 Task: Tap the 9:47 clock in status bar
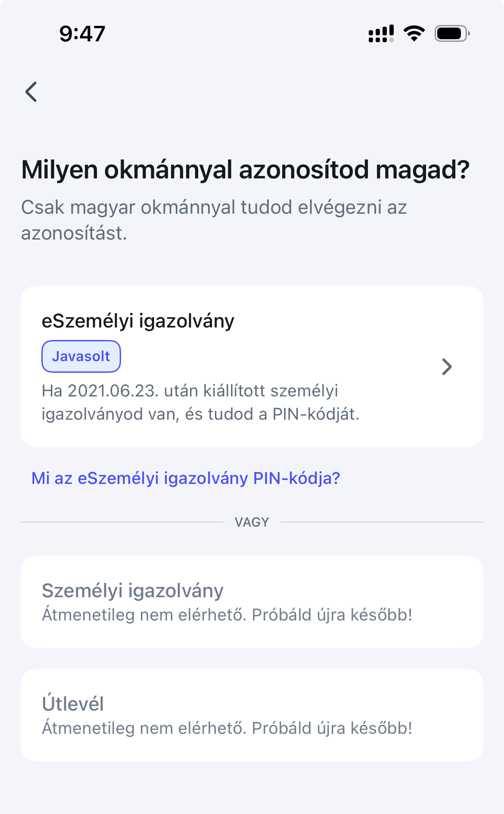pos(82,34)
